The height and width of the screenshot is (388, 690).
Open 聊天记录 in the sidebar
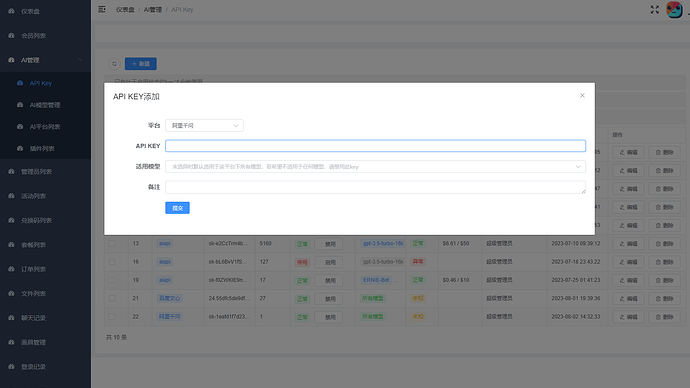click(33, 318)
